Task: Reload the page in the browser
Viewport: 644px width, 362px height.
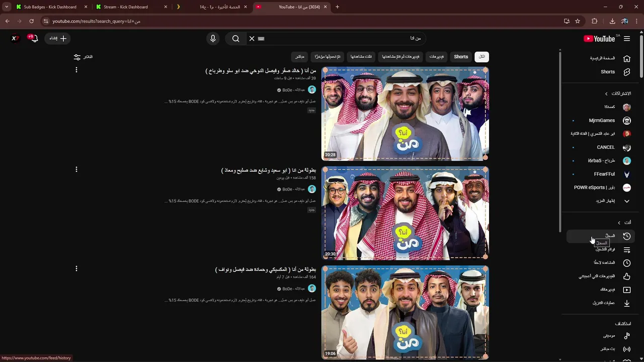Action: 31,21
